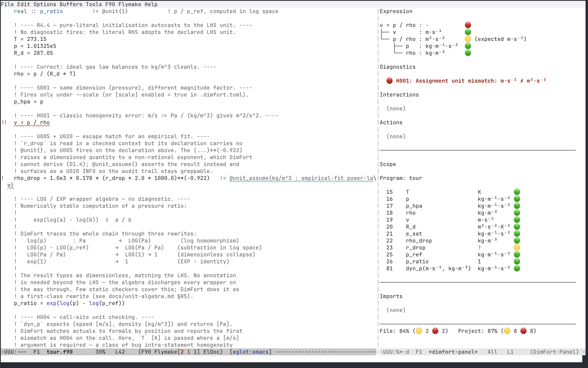Click the *dimfort-panel* buffer name in mode line
The width and height of the screenshot is (588, 368).
coord(453,352)
